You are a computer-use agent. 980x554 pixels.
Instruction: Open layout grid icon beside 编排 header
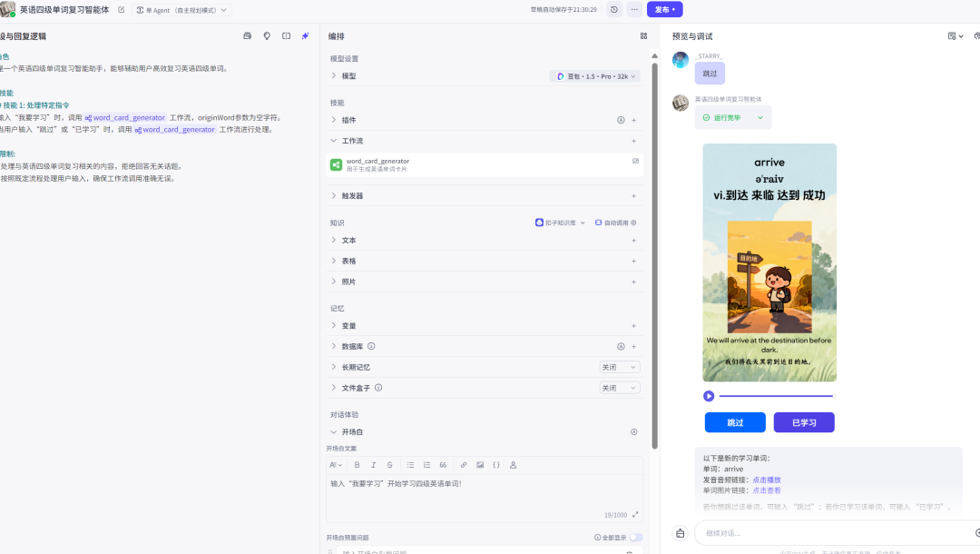pos(644,35)
